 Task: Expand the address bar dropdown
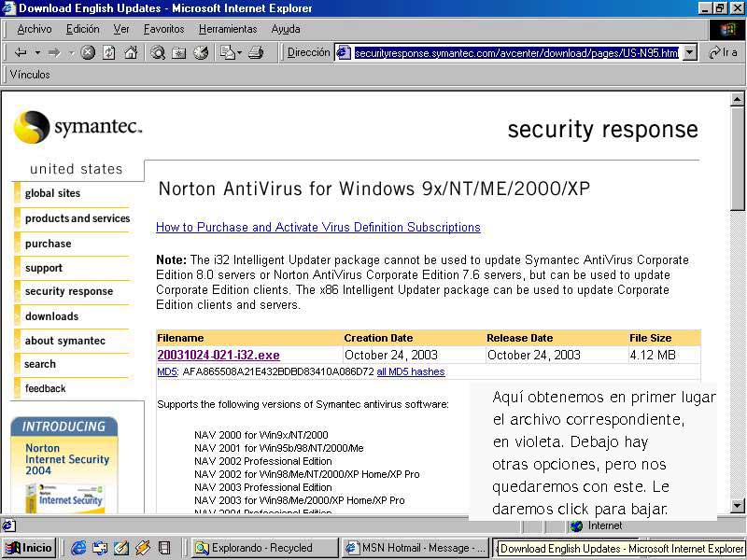click(x=689, y=52)
